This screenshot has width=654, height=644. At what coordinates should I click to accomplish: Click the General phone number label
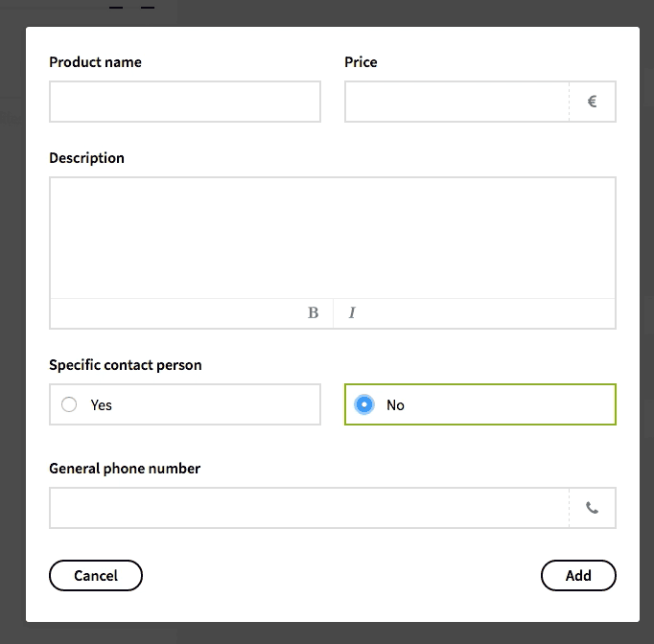125,469
